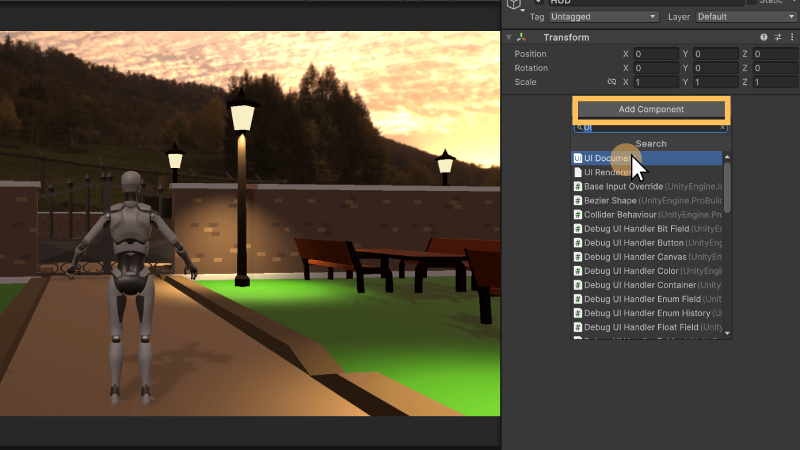Click the UI Renderer document icon
This screenshot has height=450, width=800.
[578, 172]
